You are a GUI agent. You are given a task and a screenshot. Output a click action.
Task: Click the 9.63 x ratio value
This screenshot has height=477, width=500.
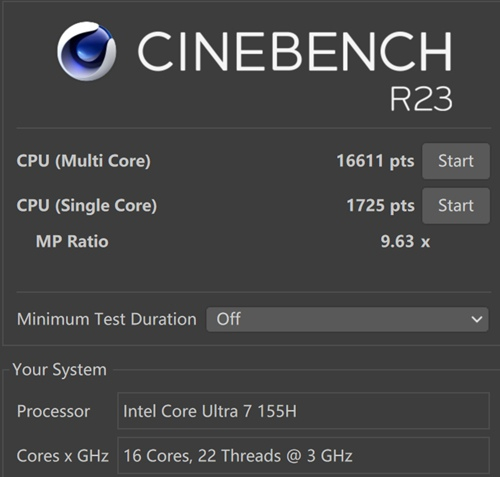click(405, 241)
